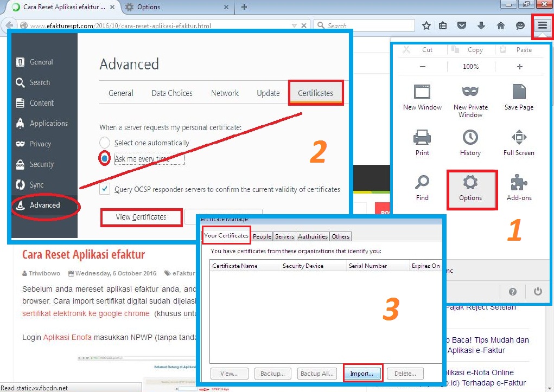Click the Import... button
554x392 pixels.
[362, 374]
